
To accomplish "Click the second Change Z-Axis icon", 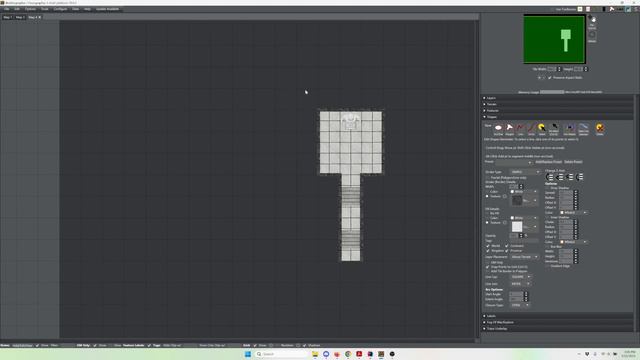I will [x=560, y=177].
